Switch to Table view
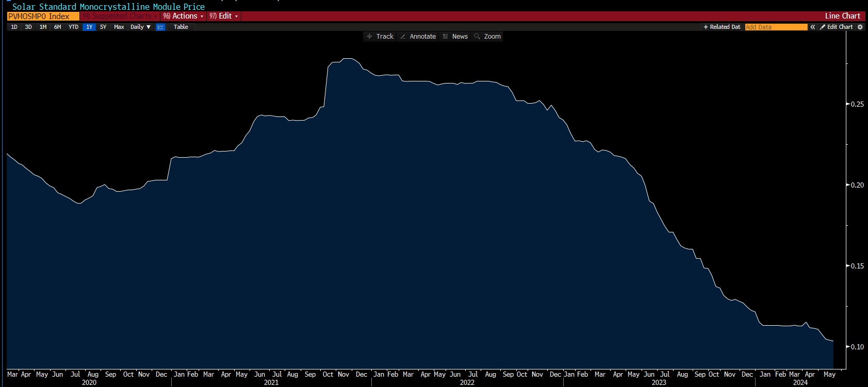 click(181, 27)
